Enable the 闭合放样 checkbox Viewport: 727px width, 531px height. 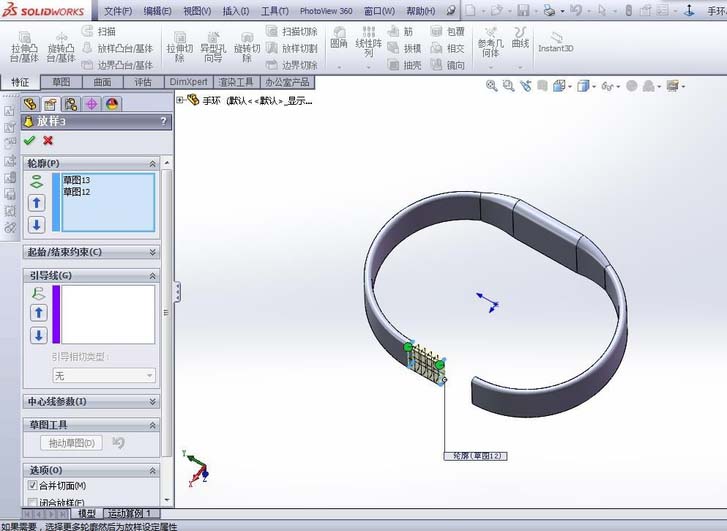pyautogui.click(x=32, y=502)
